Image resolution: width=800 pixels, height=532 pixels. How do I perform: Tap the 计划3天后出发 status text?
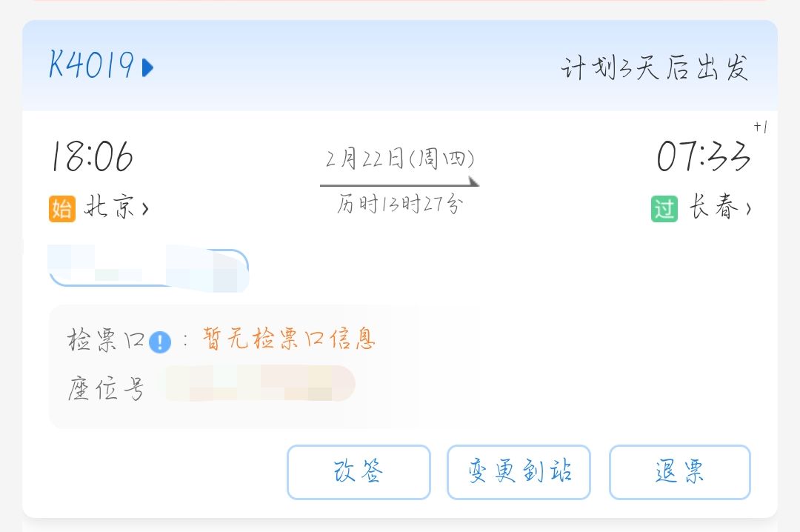pyautogui.click(x=655, y=68)
